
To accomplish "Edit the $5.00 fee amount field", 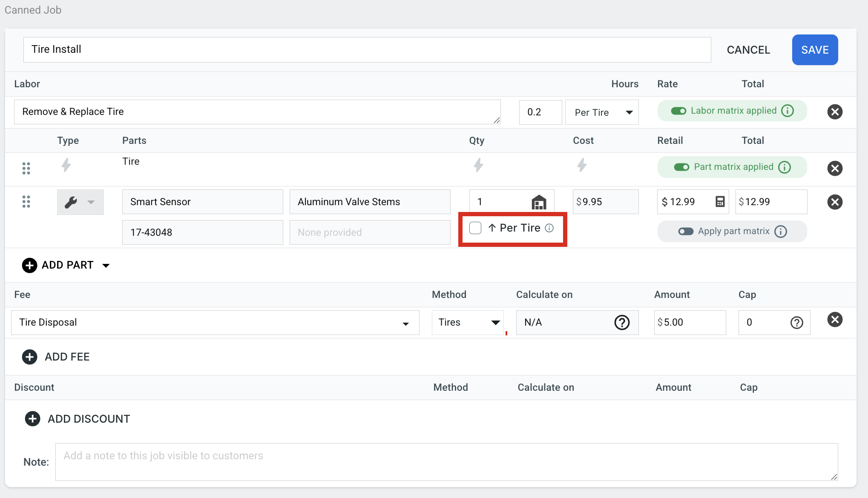I will point(690,323).
